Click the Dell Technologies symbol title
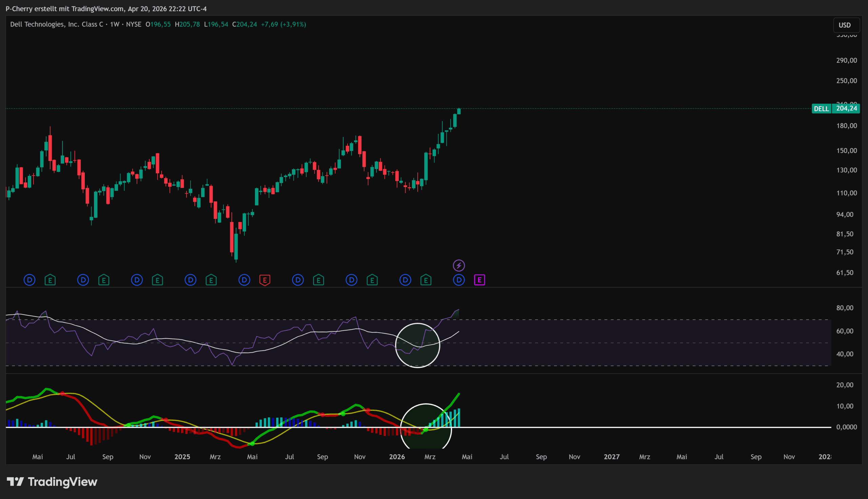Image resolution: width=868 pixels, height=499 pixels. point(57,24)
